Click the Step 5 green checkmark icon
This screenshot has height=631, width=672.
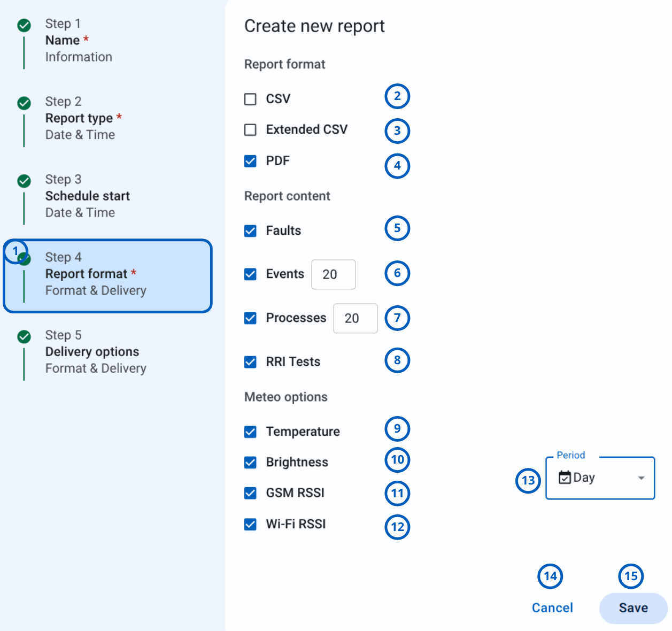click(x=24, y=336)
